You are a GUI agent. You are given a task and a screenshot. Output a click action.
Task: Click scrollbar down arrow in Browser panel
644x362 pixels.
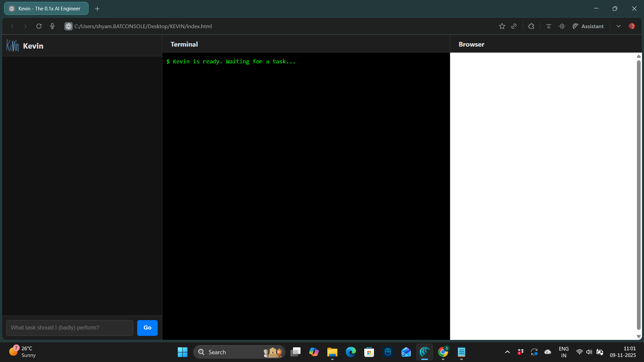639,337
